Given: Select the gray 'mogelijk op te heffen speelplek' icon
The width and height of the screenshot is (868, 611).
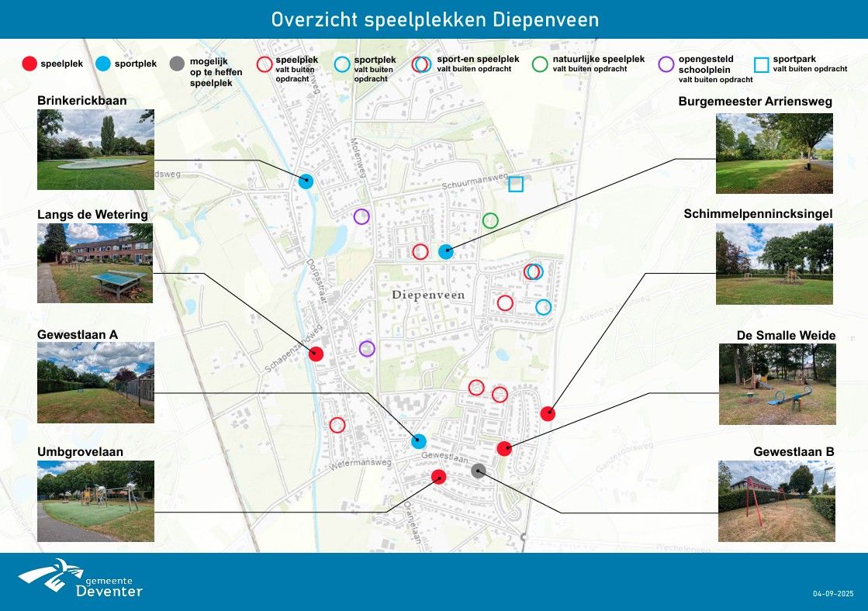Looking at the screenshot, I should coord(175,64).
